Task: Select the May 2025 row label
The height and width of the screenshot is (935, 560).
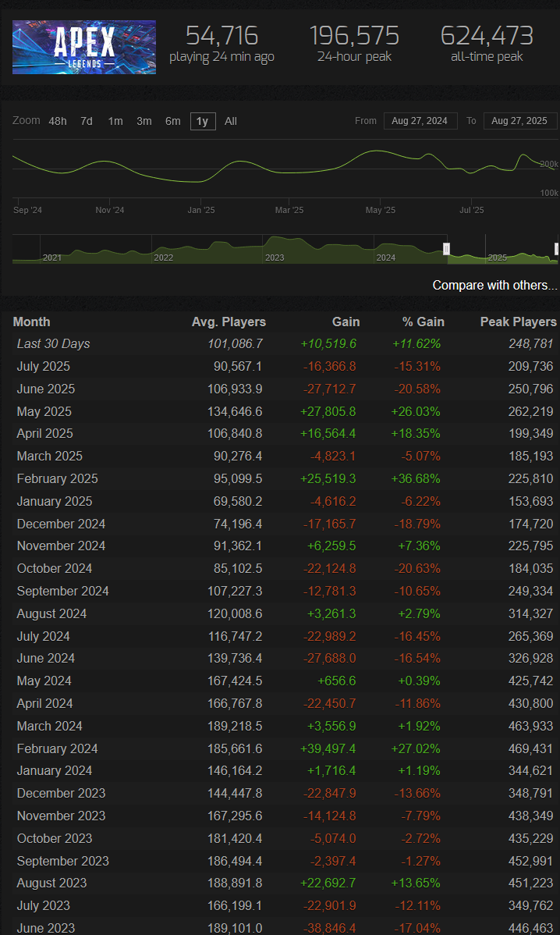Action: pyautogui.click(x=44, y=411)
